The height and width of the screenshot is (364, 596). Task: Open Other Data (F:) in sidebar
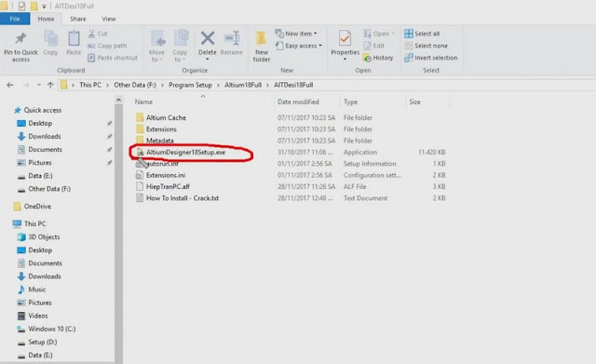tap(49, 189)
